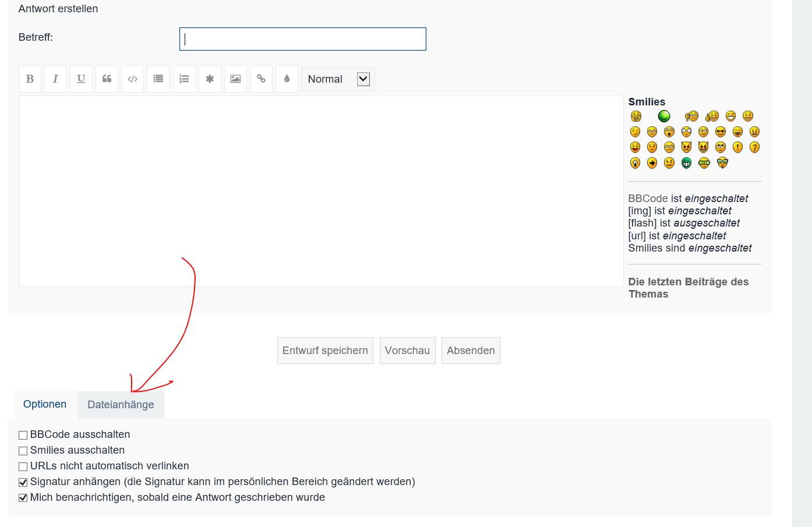Click the underline formatting button
The width and height of the screenshot is (812, 527).
(x=81, y=79)
